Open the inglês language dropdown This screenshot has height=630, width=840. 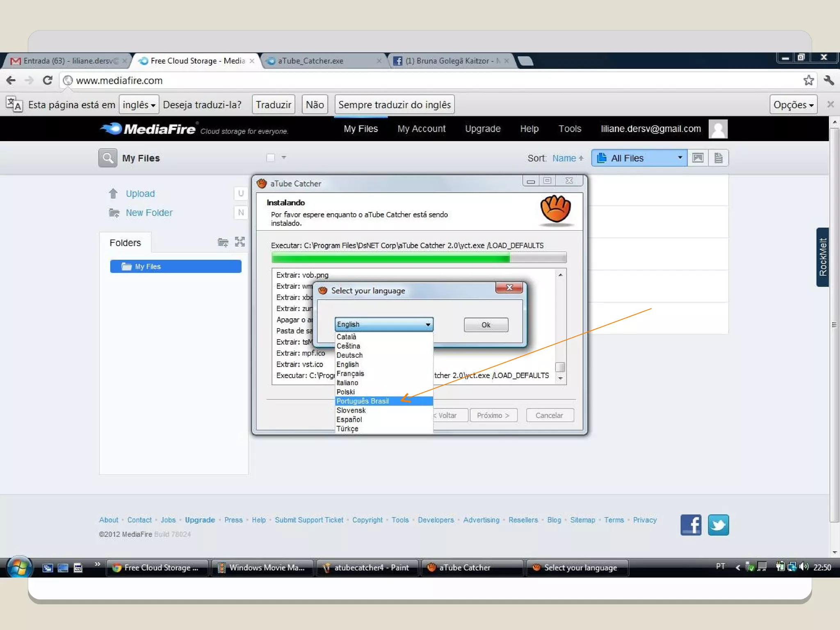coord(139,105)
